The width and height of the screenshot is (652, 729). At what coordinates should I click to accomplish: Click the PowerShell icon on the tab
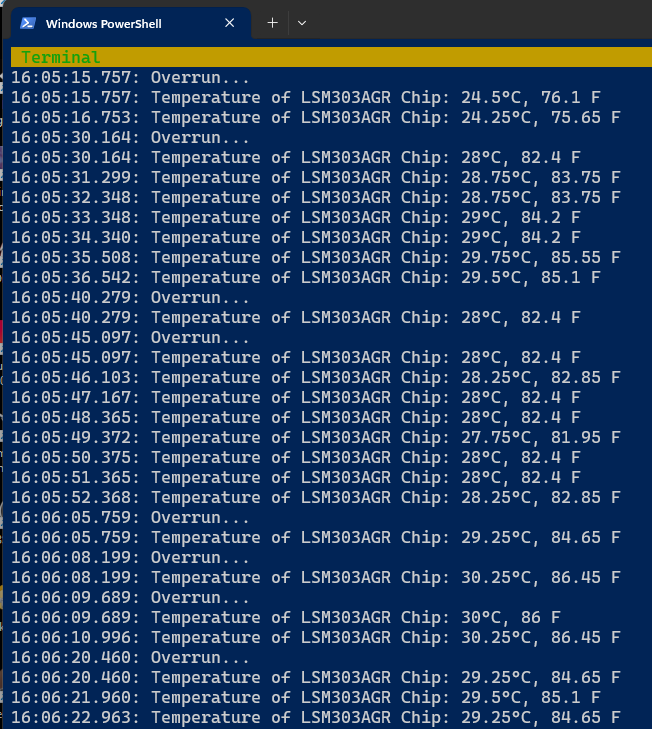(x=27, y=23)
